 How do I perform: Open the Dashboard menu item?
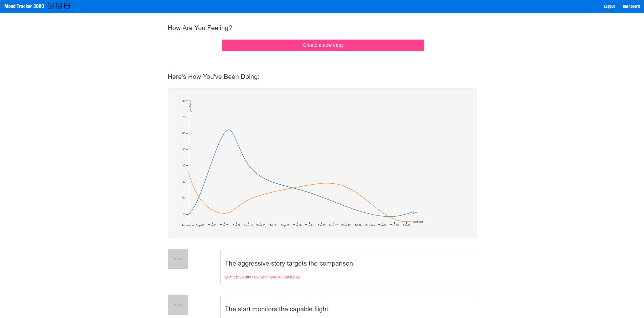click(631, 6)
